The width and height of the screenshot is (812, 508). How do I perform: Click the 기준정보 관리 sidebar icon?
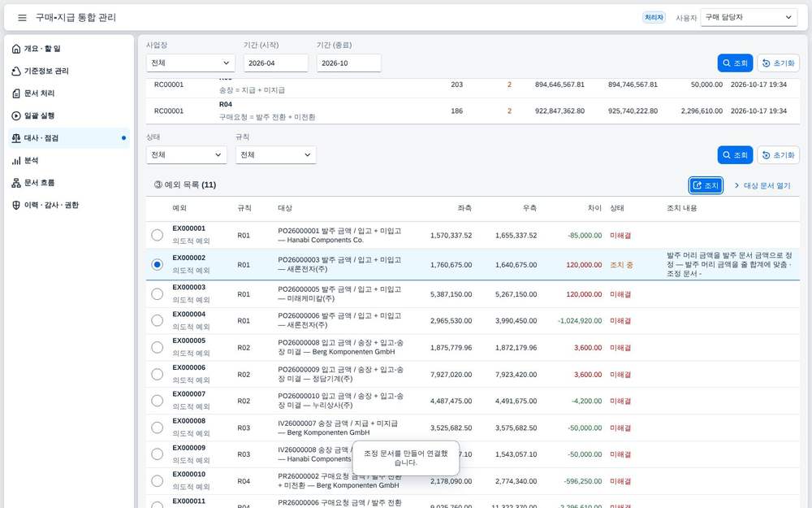16,71
